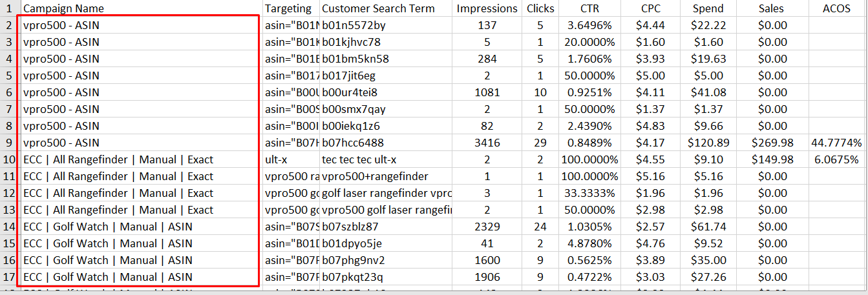Select the 3416 impressions cell

tap(487, 143)
